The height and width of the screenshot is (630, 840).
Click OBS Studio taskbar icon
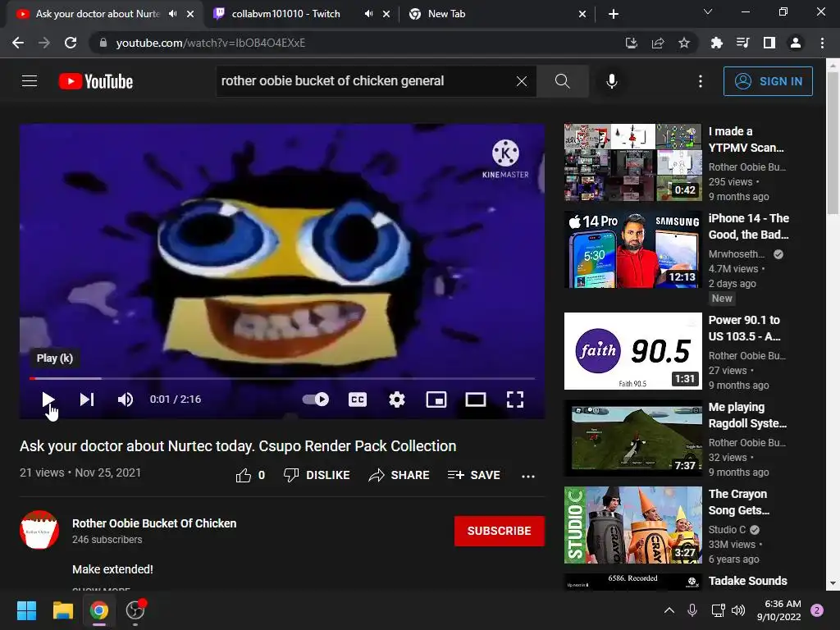(135, 610)
